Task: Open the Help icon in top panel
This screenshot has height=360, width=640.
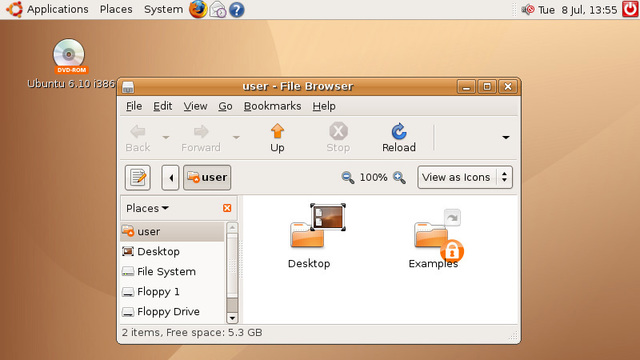Action: click(236, 9)
